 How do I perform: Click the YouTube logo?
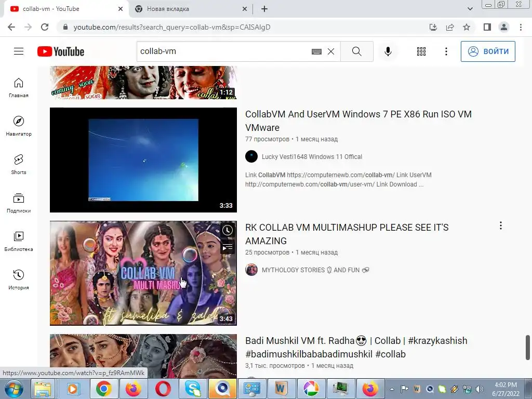pos(61,51)
